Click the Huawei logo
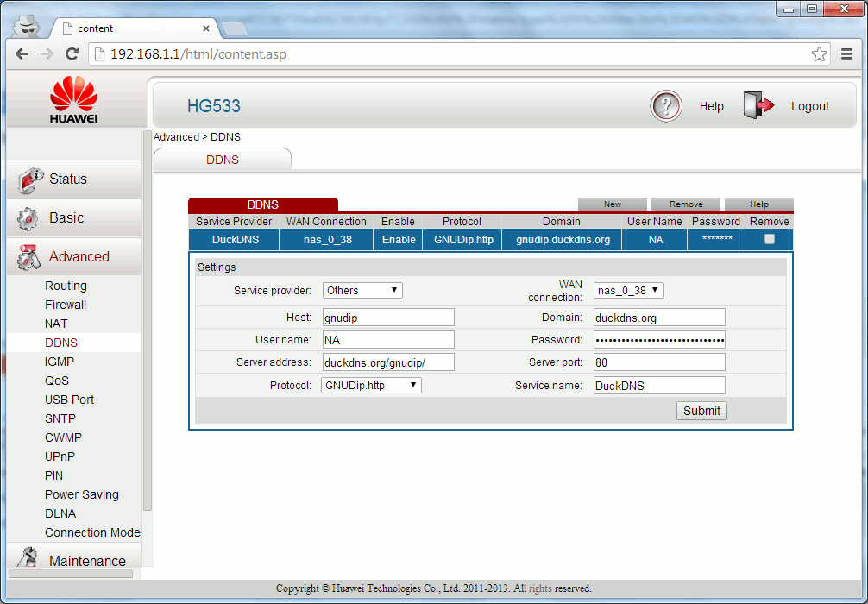The height and width of the screenshot is (604, 868). (x=73, y=99)
